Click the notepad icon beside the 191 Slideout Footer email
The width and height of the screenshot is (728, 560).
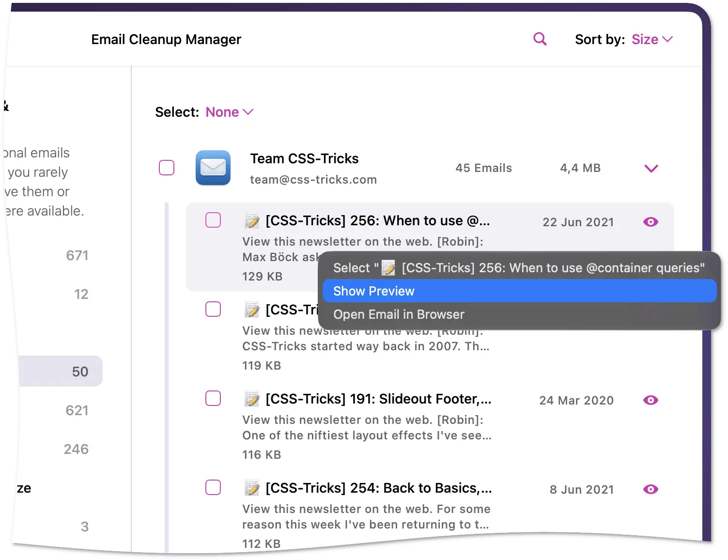click(x=252, y=399)
